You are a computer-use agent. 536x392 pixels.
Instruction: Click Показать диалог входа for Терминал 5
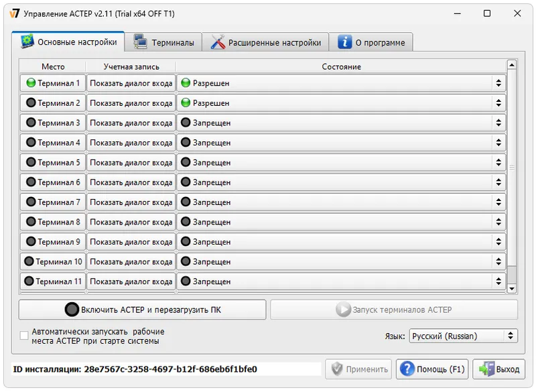click(131, 162)
